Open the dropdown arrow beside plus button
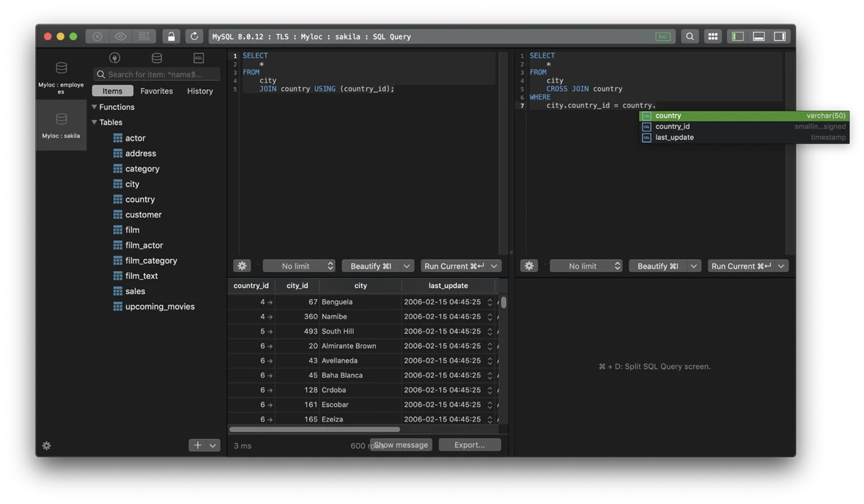The width and height of the screenshot is (864, 504). (x=213, y=445)
